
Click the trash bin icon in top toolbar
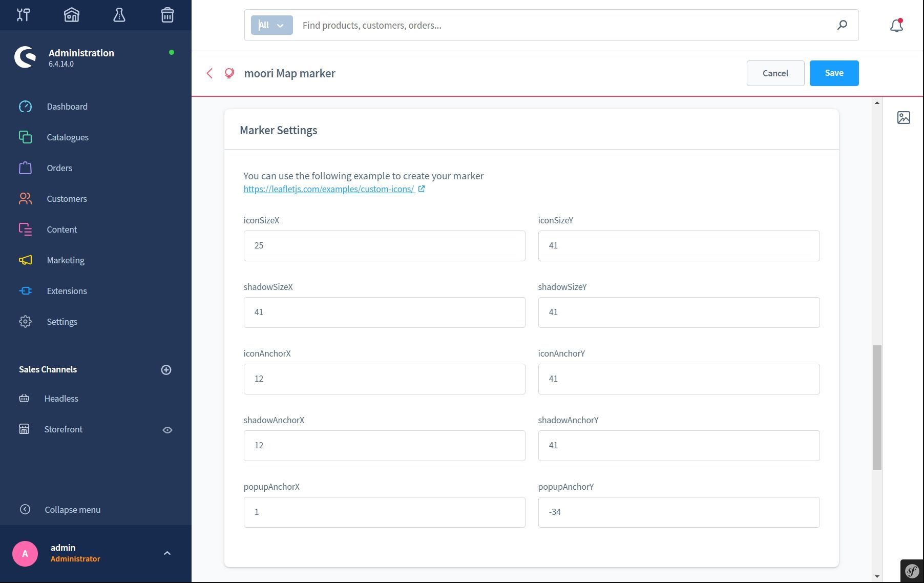167,15
